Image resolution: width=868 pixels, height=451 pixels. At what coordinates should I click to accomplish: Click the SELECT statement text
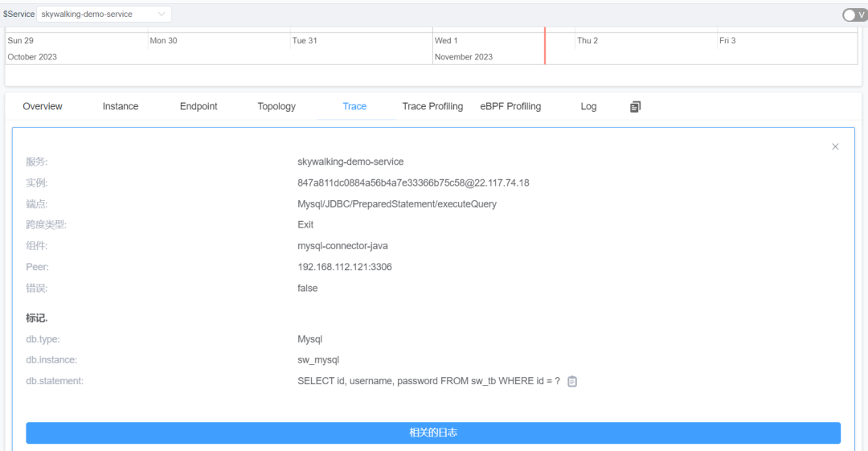click(428, 381)
